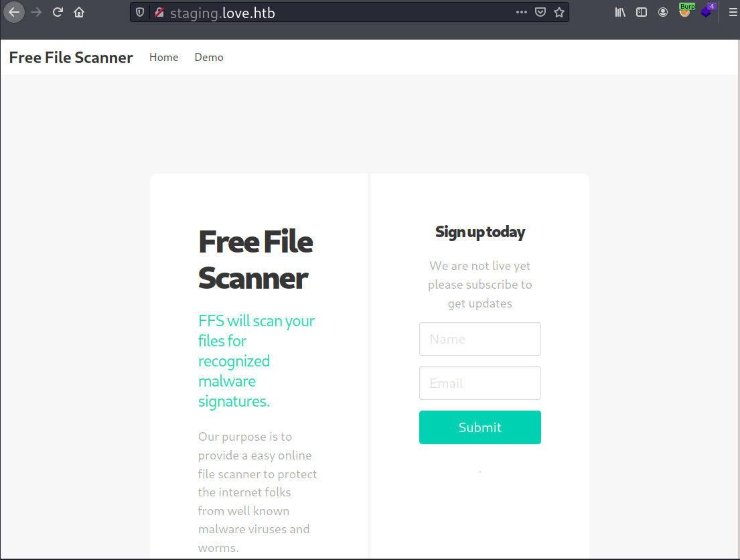Open the tracking protection shield icon
Viewport: 740px width, 560px height.
point(140,12)
